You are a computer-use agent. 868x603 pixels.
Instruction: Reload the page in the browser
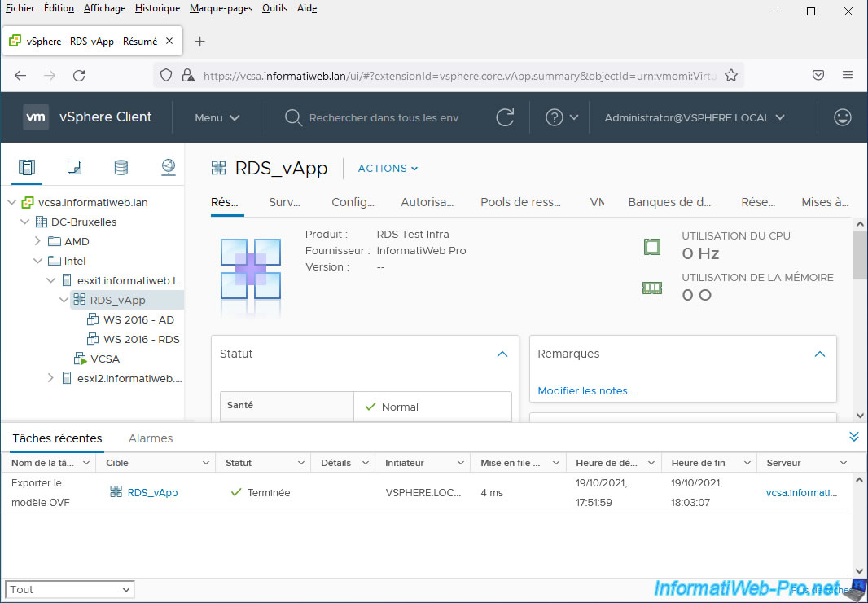(x=79, y=75)
